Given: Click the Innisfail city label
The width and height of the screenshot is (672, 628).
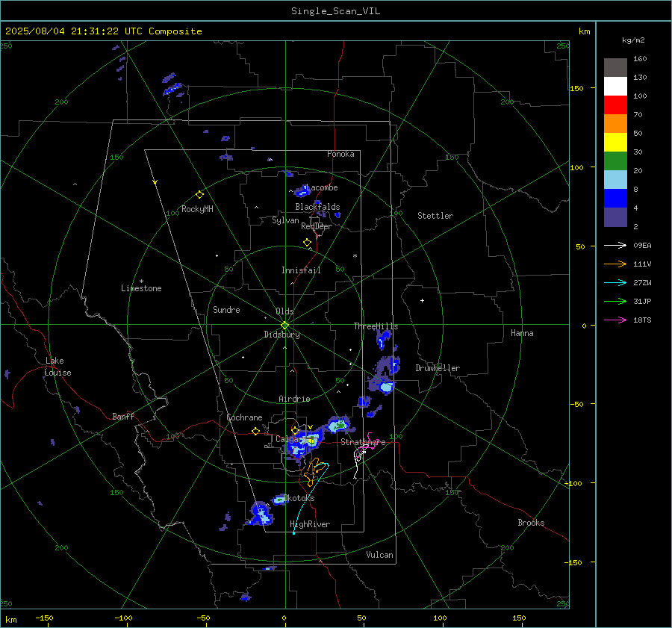Looking at the screenshot, I should 301,270.
